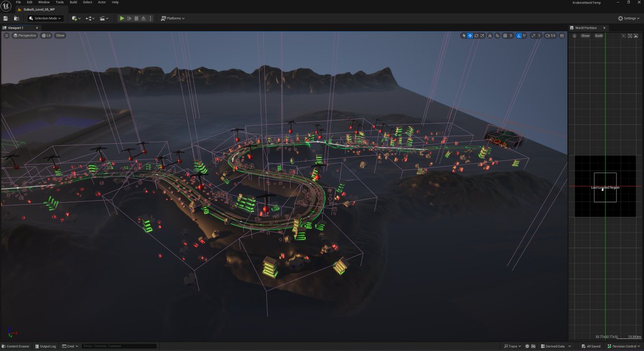Select the Move tool in the viewport toolbar
The image size is (644, 351).
coord(471,35)
